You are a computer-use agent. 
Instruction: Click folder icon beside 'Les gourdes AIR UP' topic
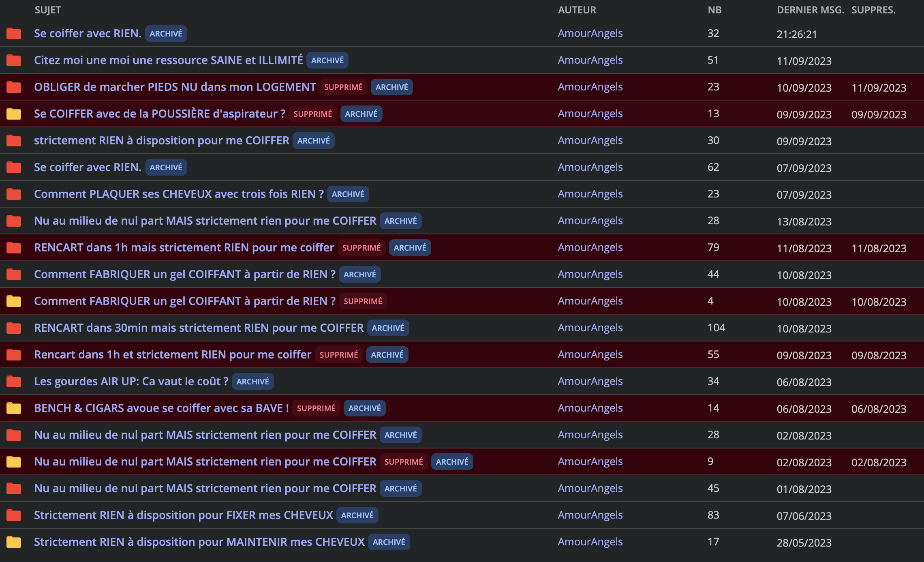click(x=14, y=382)
